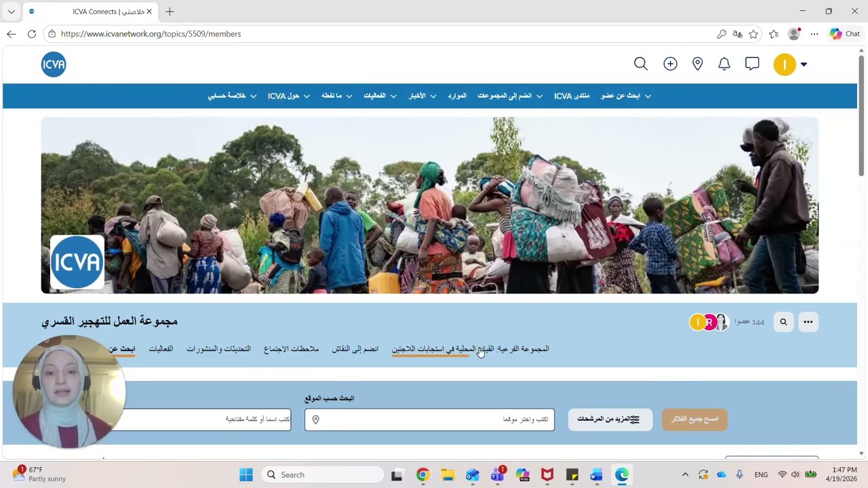Open Windows Start menu

pyautogui.click(x=245, y=474)
